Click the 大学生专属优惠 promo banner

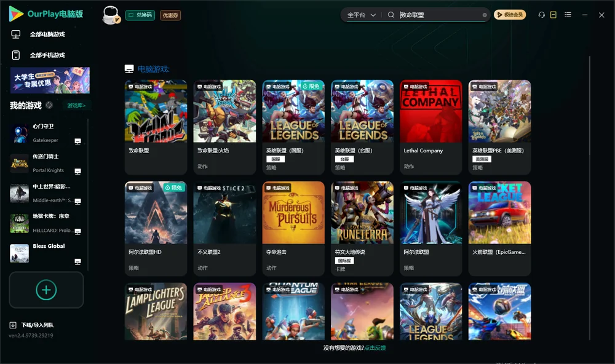click(x=50, y=80)
